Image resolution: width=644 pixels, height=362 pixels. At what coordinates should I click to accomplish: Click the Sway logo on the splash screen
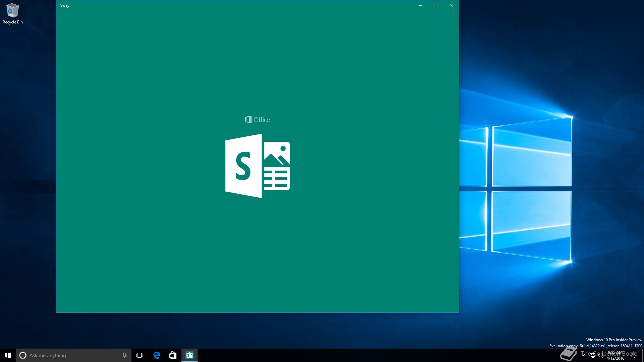pos(258,166)
